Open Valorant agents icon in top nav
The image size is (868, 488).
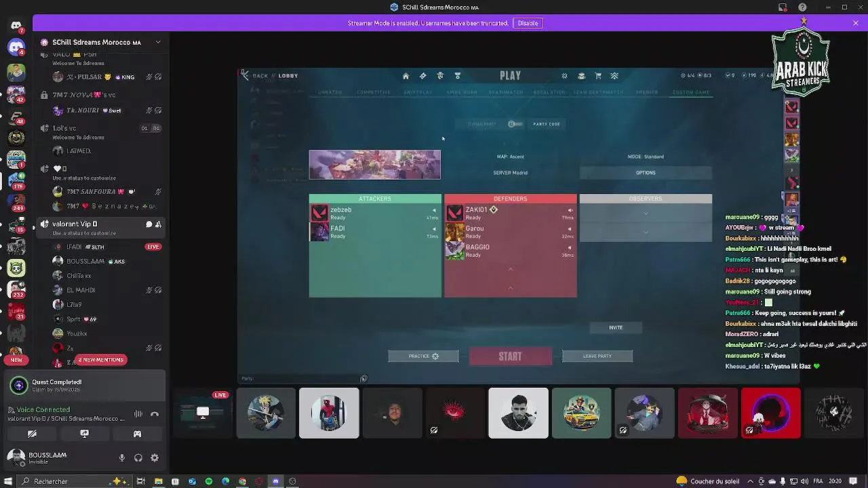tap(440, 76)
